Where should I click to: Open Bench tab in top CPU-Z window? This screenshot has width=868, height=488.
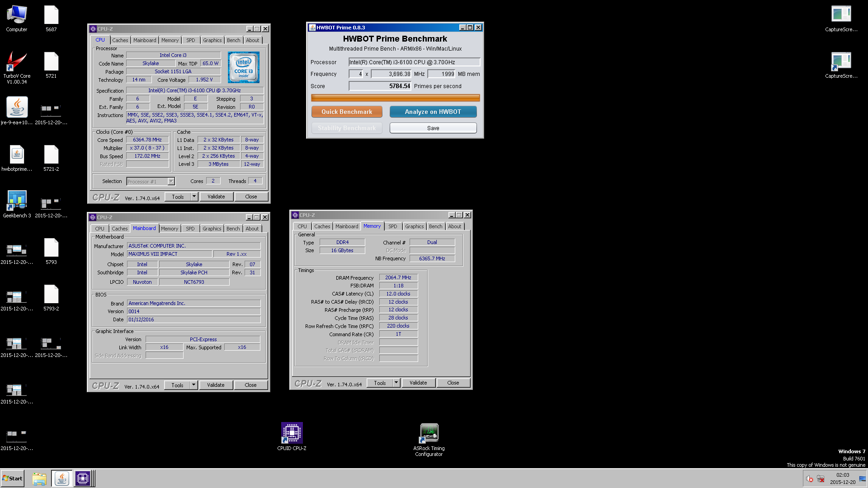[x=233, y=40]
